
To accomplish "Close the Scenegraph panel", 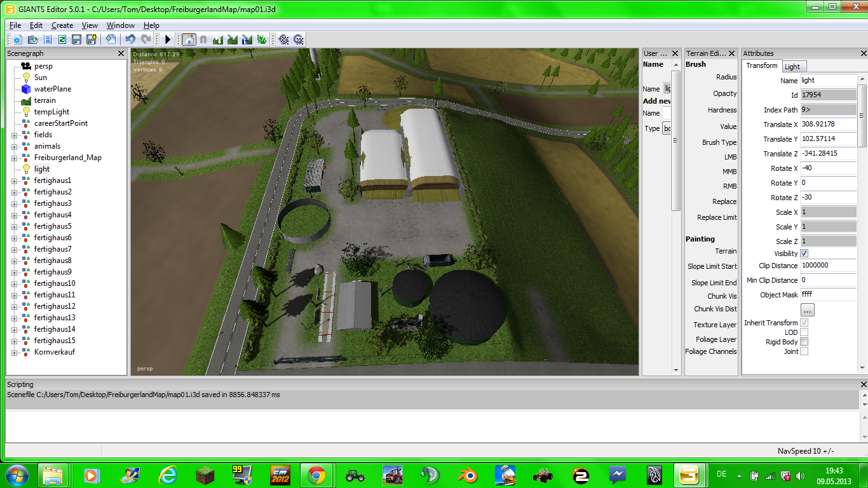I will tap(121, 54).
